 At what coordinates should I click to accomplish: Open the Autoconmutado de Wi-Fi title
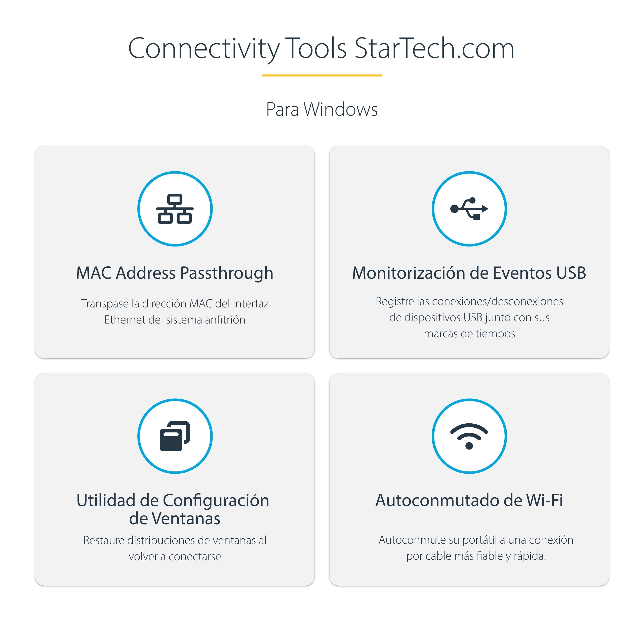[x=469, y=500]
